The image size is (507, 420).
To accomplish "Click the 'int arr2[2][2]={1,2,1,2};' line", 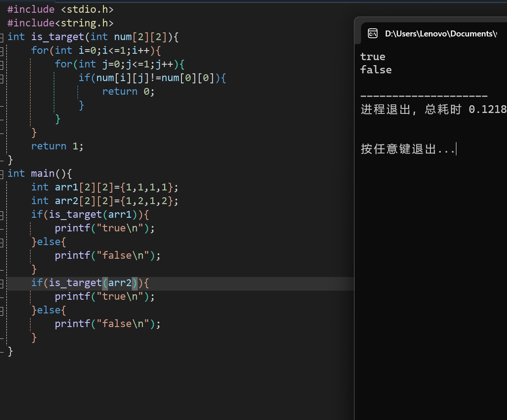I will pos(104,200).
